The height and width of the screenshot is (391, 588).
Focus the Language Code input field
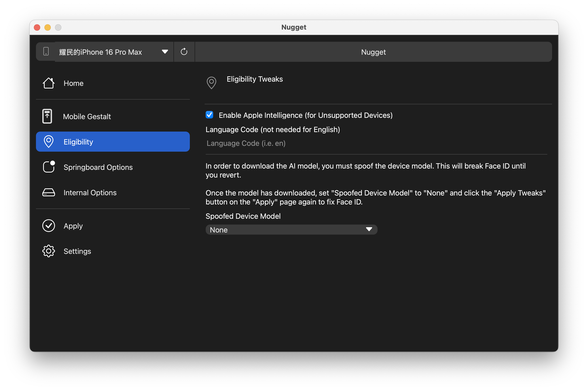[376, 143]
